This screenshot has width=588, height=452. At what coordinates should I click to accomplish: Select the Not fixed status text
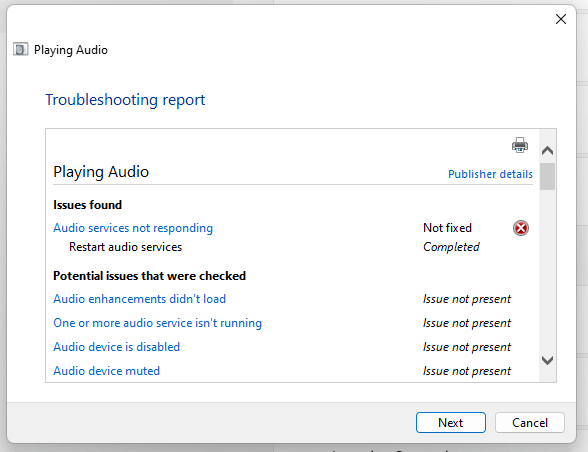pyautogui.click(x=447, y=228)
